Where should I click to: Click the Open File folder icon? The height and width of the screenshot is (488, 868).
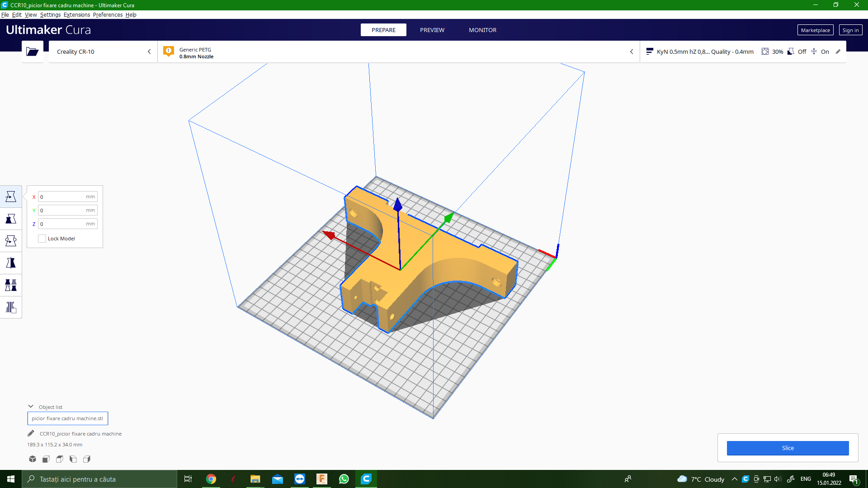32,52
